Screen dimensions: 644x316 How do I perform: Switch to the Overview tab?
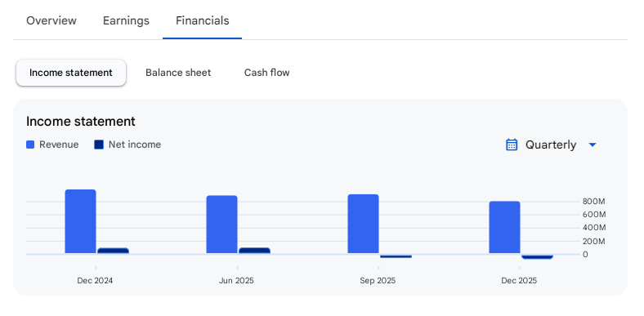click(51, 20)
